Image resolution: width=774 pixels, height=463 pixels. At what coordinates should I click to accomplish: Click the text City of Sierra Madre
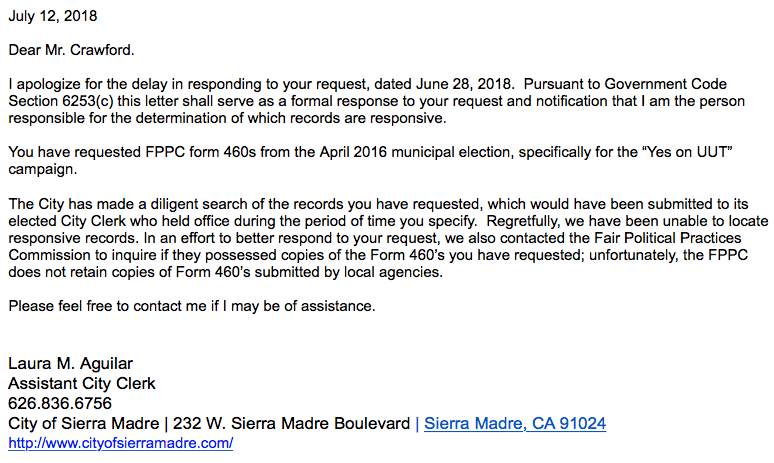[83, 424]
